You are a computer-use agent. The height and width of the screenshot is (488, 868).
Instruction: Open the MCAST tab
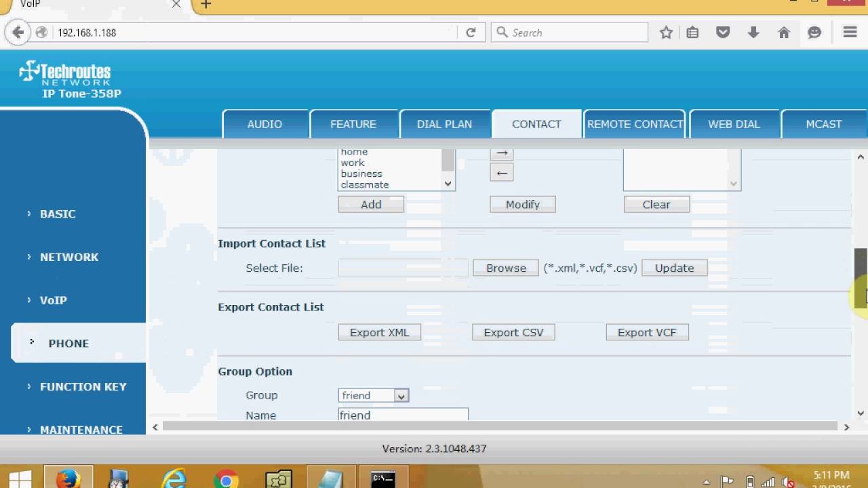pos(823,124)
